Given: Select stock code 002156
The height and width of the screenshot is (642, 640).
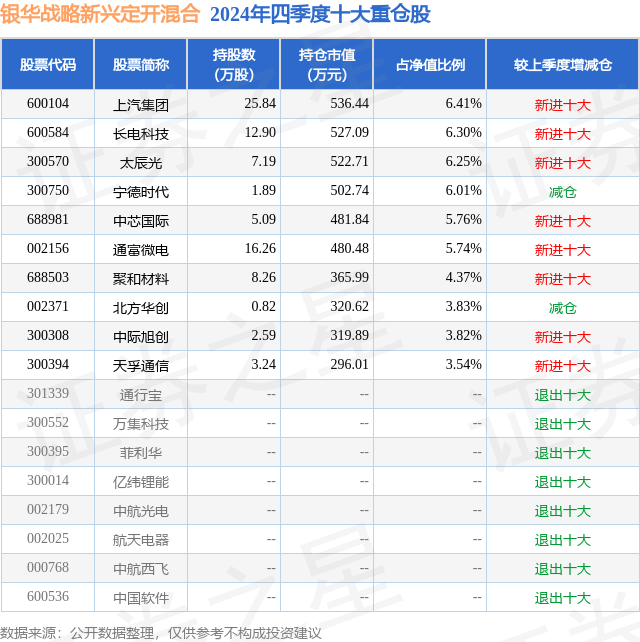Looking at the screenshot, I should [48, 249].
